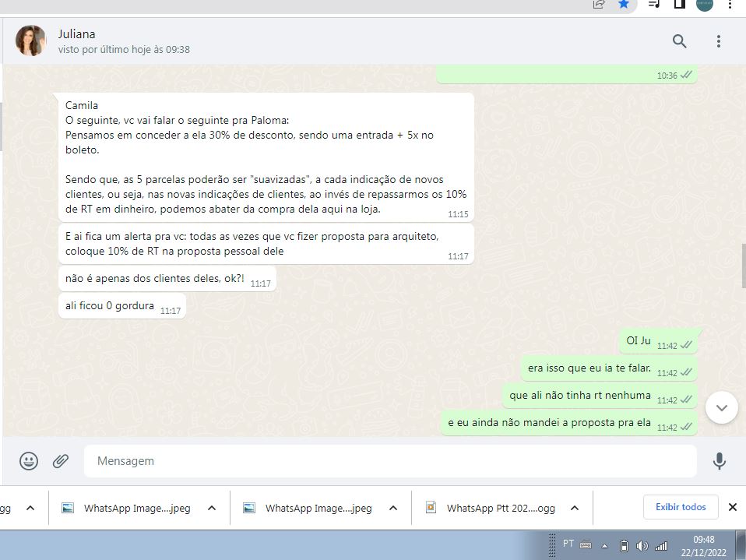The height and width of the screenshot is (560, 746).
Task: Expand options for leftmost cut-off ogg download
Action: pyautogui.click(x=30, y=508)
